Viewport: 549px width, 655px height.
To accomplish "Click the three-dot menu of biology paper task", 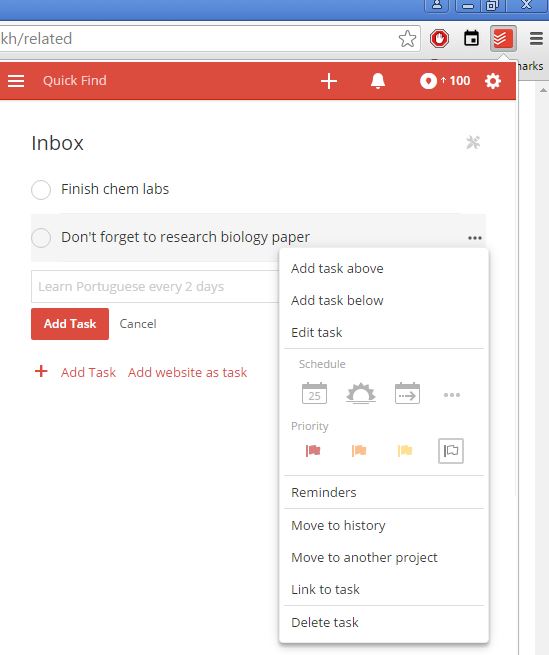I will tap(475, 238).
